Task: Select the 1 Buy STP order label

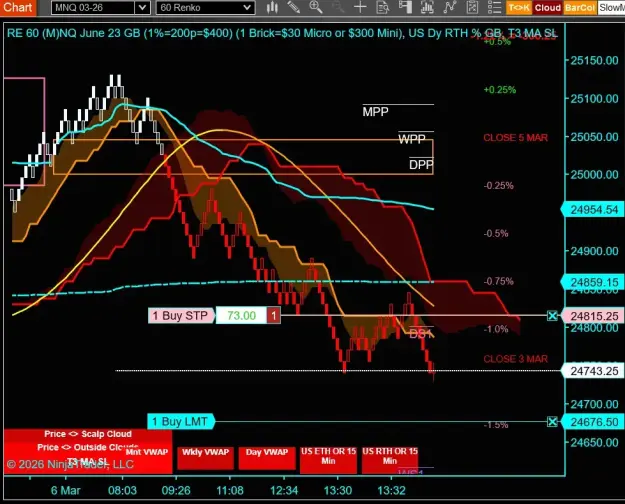Action: pos(181,316)
